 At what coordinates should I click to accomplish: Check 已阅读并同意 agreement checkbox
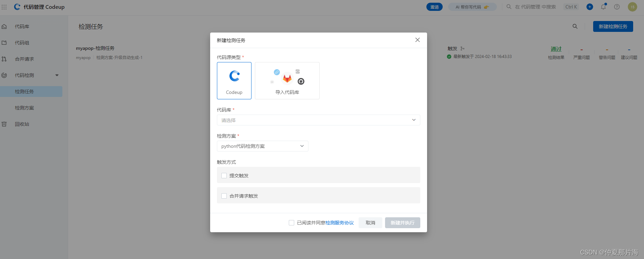click(x=291, y=223)
